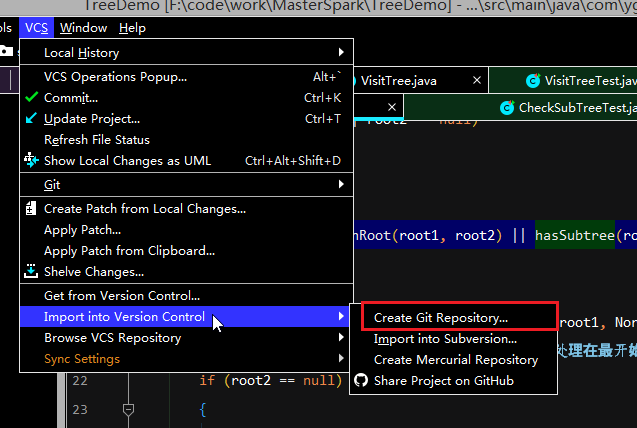Click the Show Local Changes as UML icon

click(31, 160)
